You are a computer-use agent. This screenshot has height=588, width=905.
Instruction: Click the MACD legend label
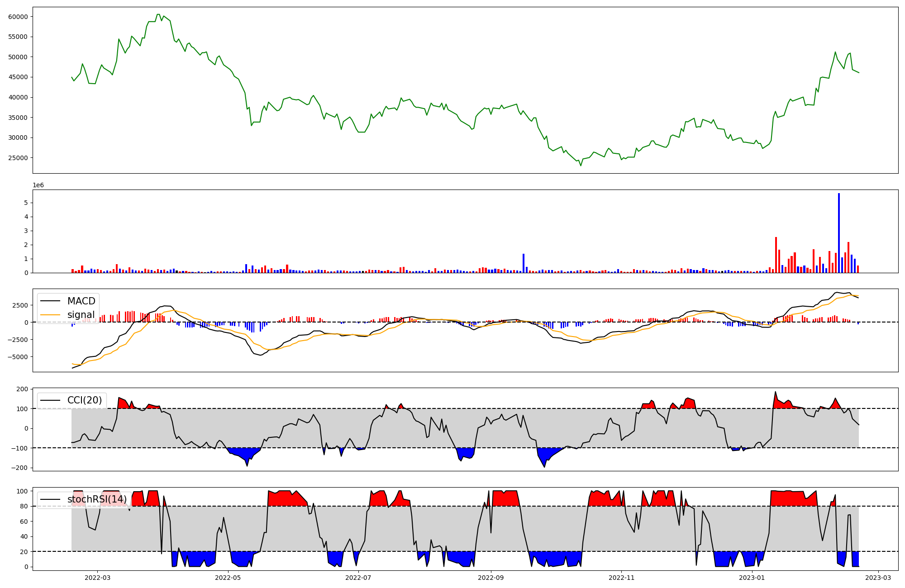point(81,301)
